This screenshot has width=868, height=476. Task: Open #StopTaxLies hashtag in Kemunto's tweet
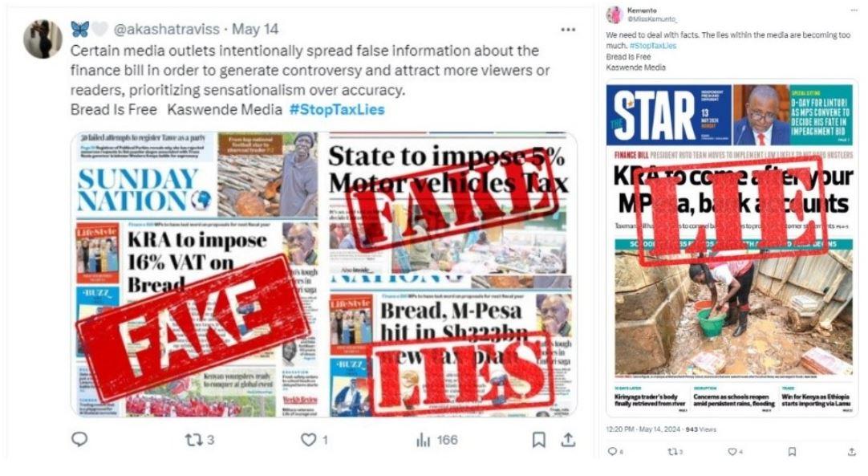tap(653, 46)
